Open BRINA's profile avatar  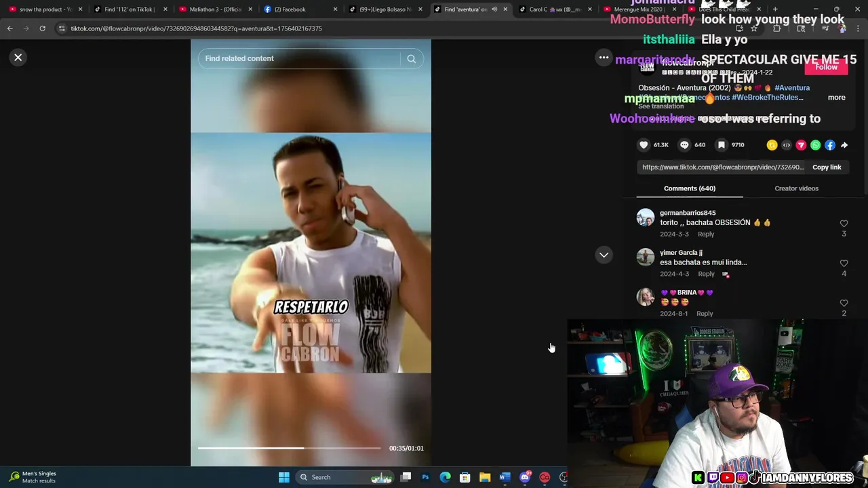(x=645, y=297)
